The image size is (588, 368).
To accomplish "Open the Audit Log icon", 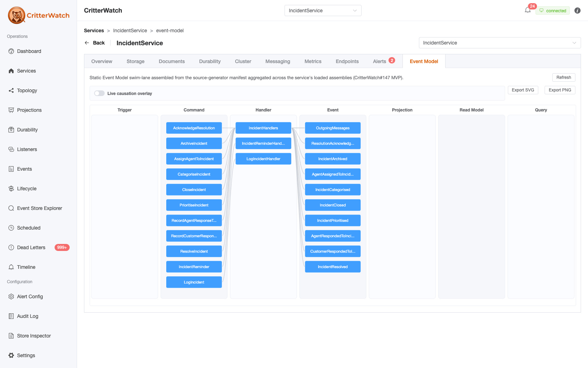I will pos(11,316).
